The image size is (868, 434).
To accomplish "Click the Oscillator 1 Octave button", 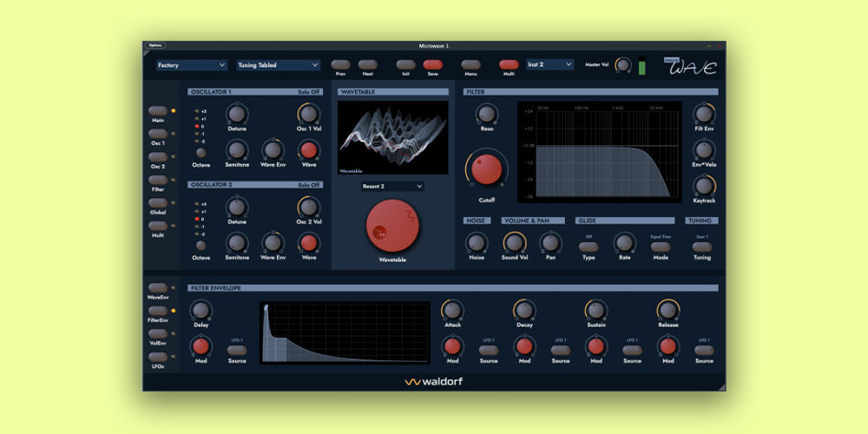I will coord(201,152).
